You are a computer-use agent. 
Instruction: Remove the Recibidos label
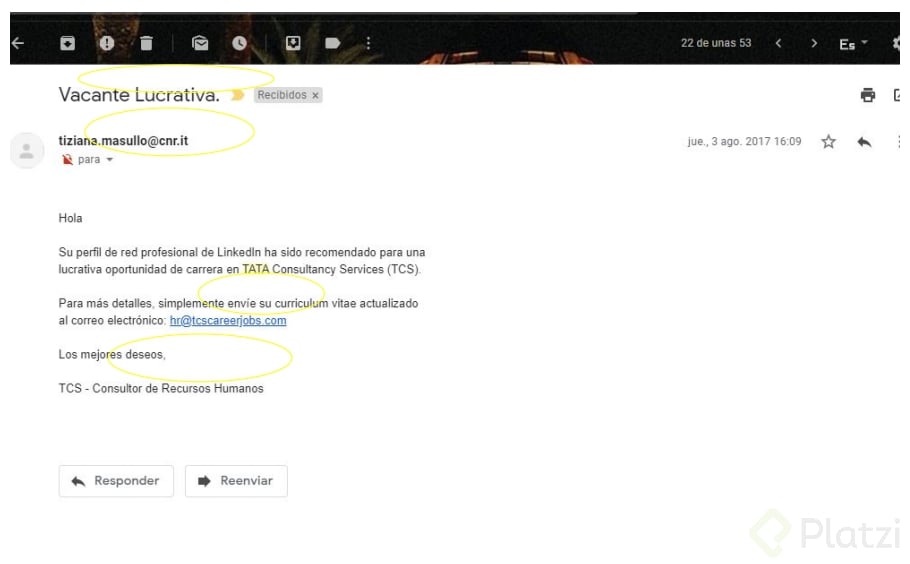315,95
